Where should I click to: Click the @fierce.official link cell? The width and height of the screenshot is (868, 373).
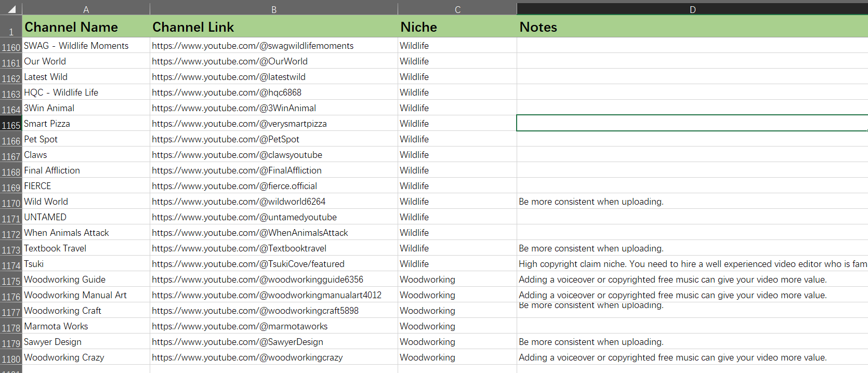(274, 185)
